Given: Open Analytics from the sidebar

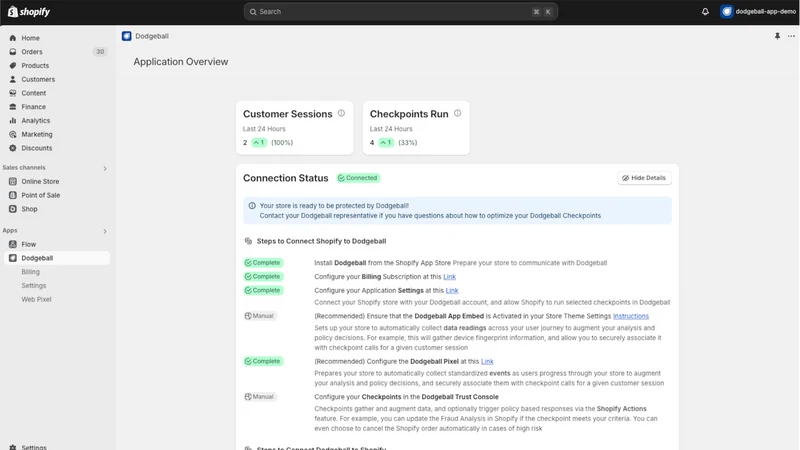Looking at the screenshot, I should pos(35,120).
